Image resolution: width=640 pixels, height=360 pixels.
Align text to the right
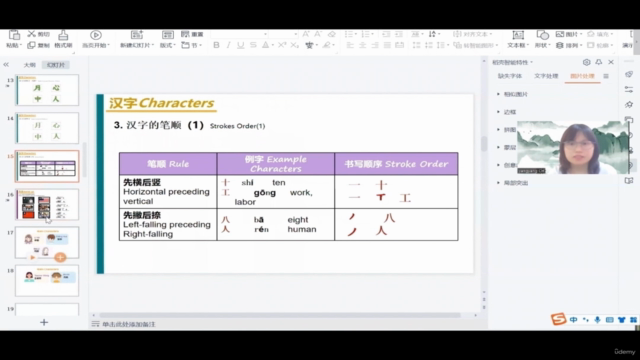click(x=375, y=45)
